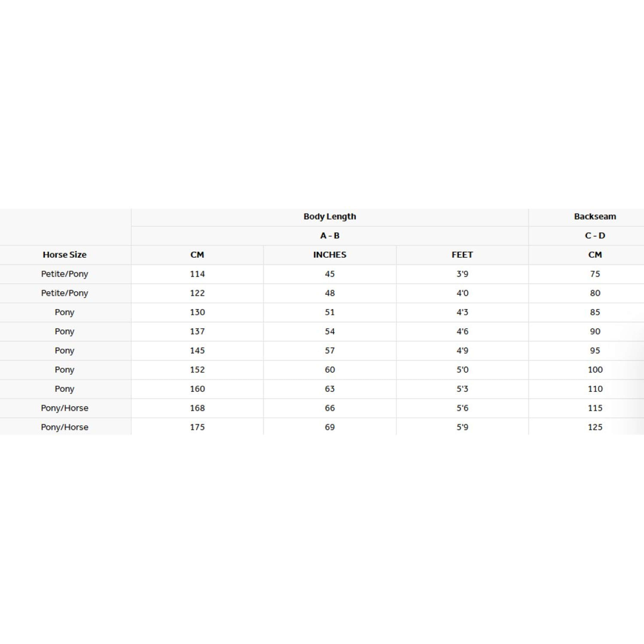This screenshot has width=644, height=644.
Task: Select the 114 cm body length cell
Action: coord(197,274)
